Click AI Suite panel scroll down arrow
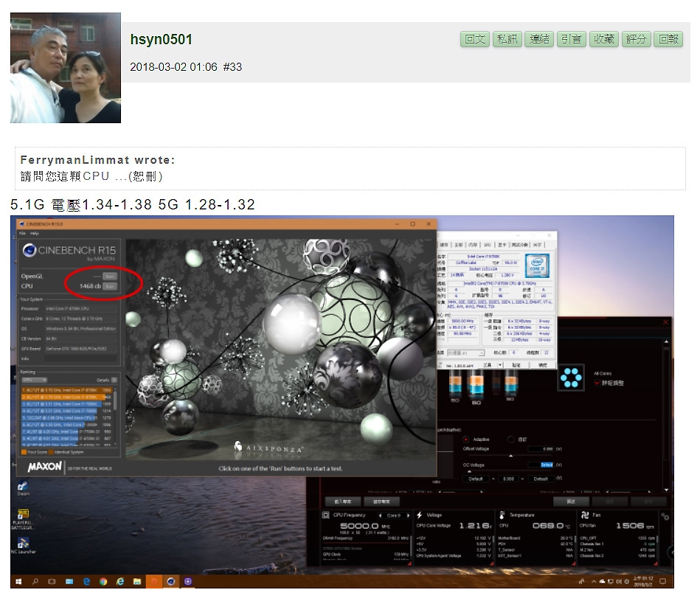 pos(666,490)
